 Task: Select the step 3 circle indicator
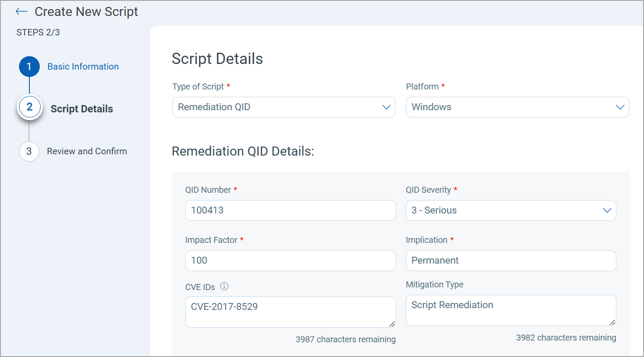[x=29, y=151]
